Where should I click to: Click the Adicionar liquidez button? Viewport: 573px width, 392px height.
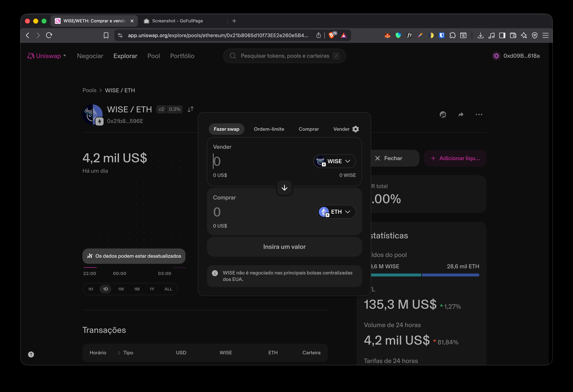click(455, 158)
